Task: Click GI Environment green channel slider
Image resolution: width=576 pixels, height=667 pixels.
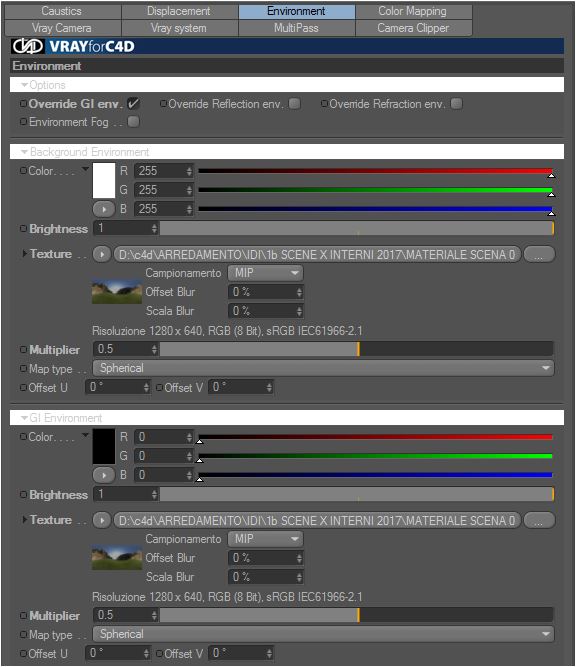Action: (x=376, y=456)
